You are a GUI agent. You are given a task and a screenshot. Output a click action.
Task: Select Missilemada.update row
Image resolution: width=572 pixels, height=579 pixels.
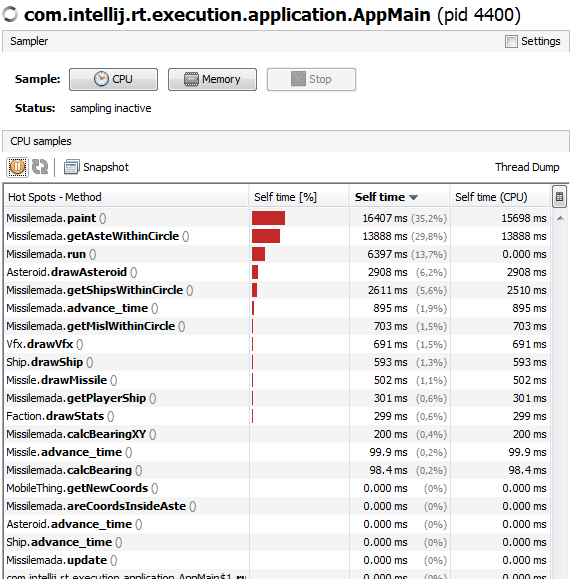pos(277,561)
